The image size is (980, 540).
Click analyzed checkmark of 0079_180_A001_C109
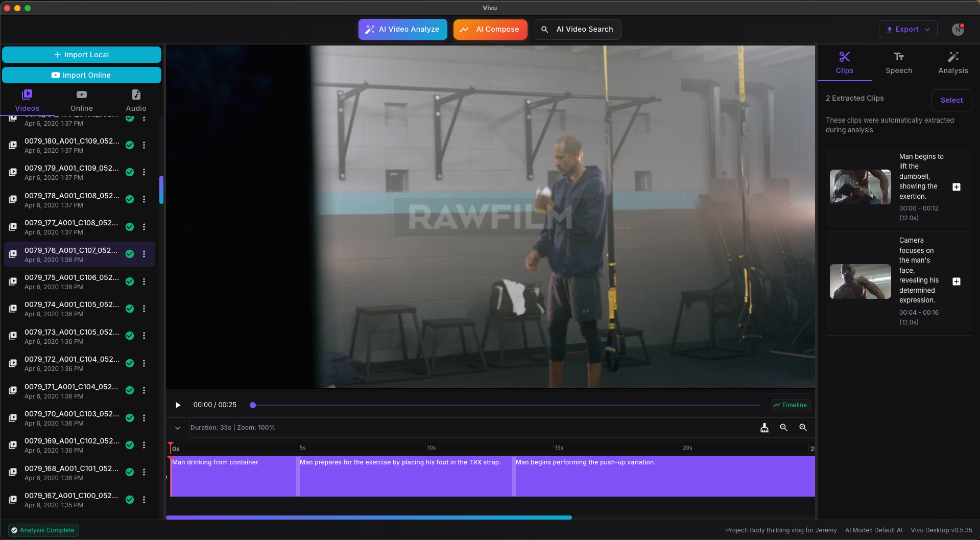pyautogui.click(x=130, y=145)
